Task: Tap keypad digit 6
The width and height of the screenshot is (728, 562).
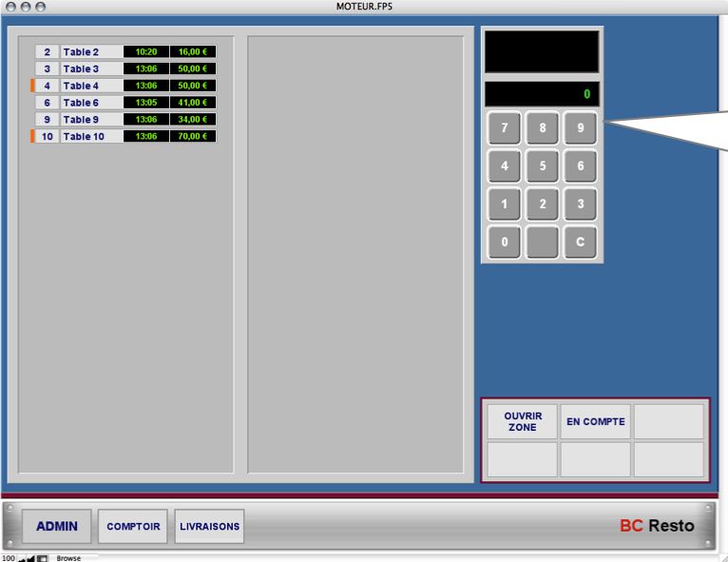Action: click(x=581, y=165)
